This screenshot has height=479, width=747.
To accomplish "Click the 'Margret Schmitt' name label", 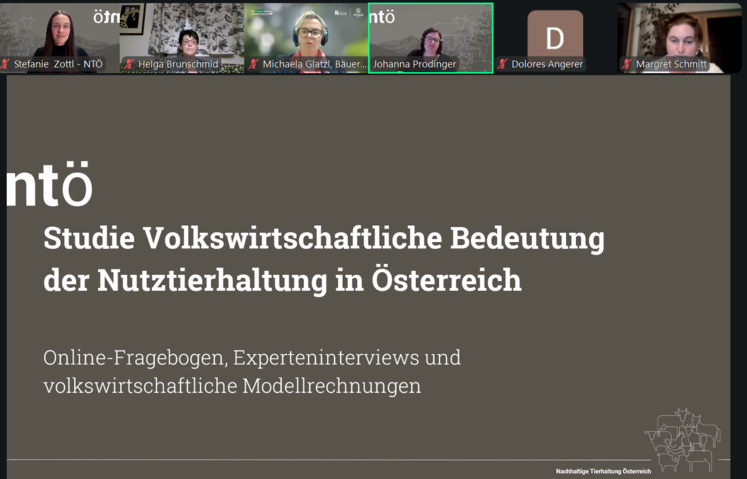I will (671, 64).
